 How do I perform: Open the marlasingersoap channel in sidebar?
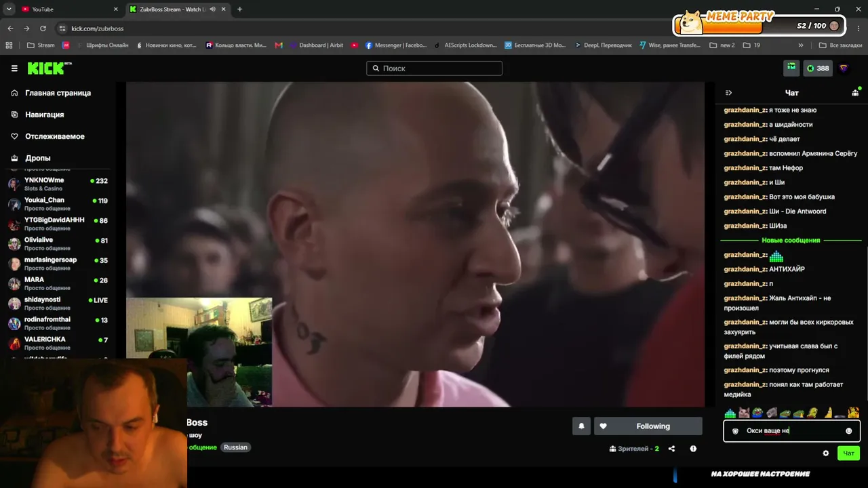click(58, 264)
